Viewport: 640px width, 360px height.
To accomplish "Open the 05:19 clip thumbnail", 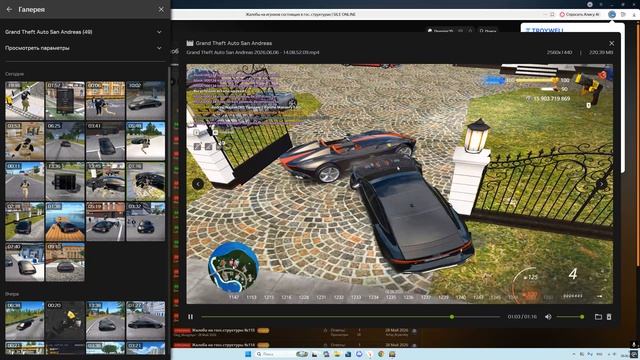I will (x=105, y=222).
